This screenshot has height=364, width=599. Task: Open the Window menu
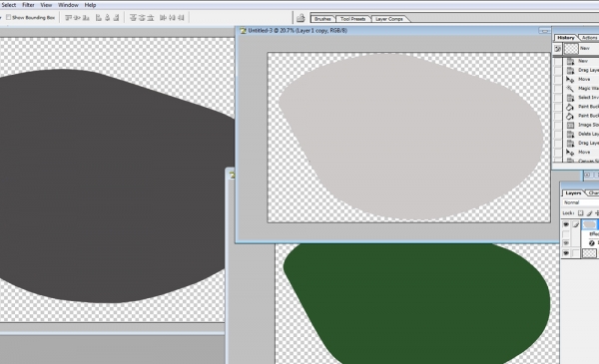tap(68, 5)
